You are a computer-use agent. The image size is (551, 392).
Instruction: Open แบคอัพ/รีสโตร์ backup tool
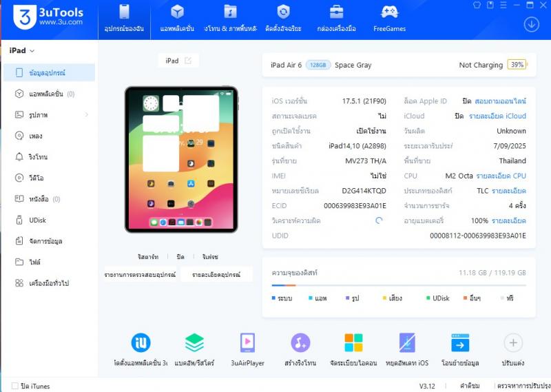click(x=194, y=349)
